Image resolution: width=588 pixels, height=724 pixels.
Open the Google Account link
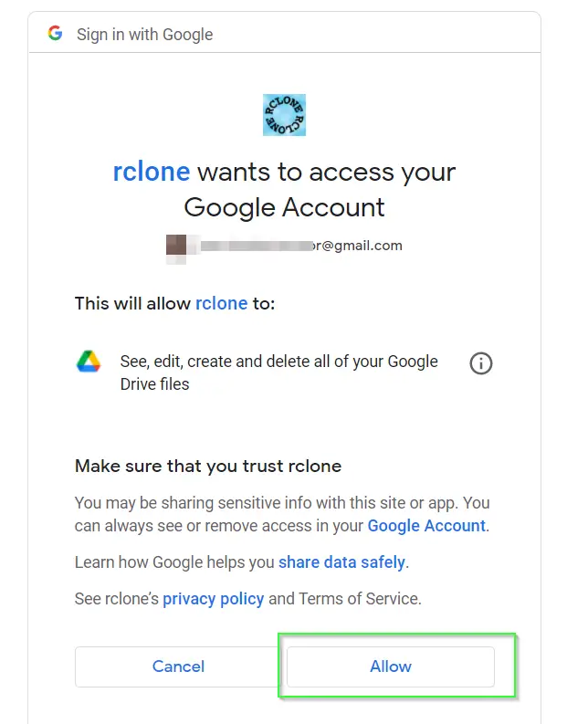pos(426,526)
